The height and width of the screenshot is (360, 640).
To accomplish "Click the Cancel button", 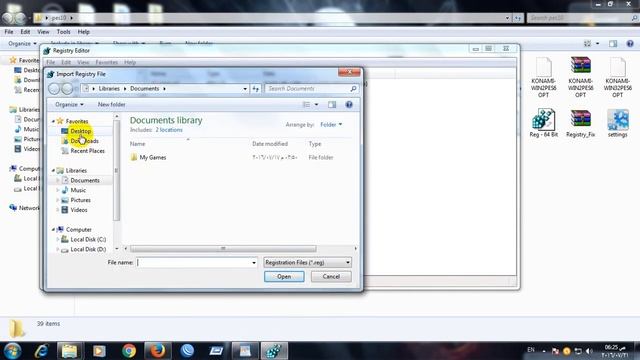I will click(331, 276).
